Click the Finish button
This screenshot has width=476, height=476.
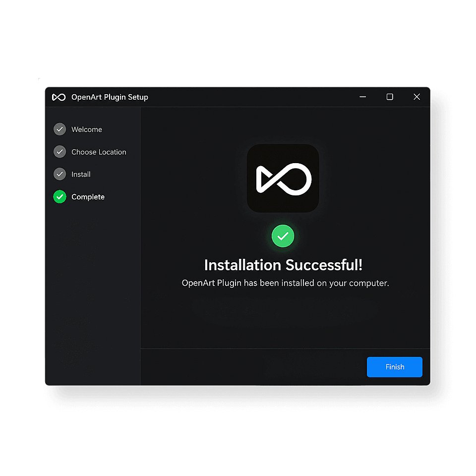point(394,367)
